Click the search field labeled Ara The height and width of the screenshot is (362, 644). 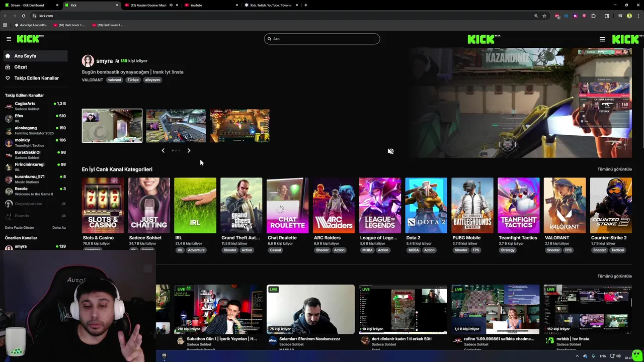[322, 39]
